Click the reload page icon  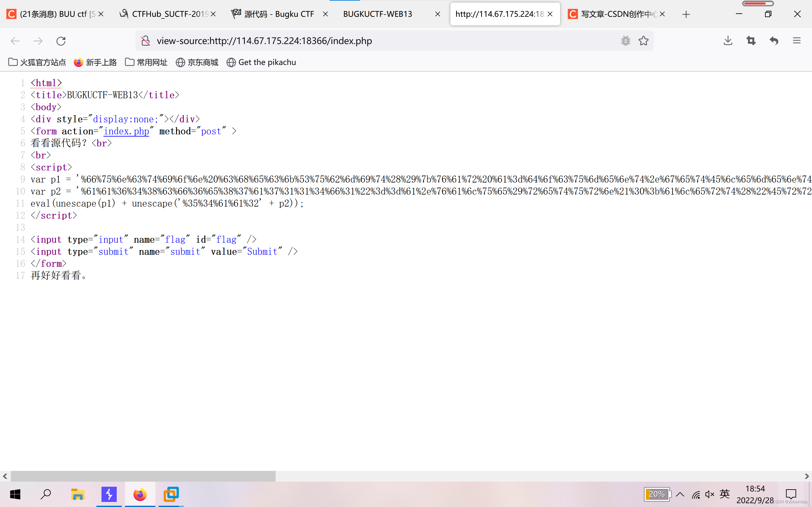[x=61, y=41]
